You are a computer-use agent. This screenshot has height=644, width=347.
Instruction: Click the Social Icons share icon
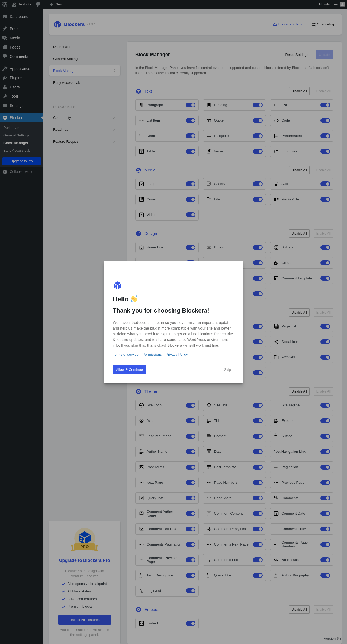click(276, 342)
